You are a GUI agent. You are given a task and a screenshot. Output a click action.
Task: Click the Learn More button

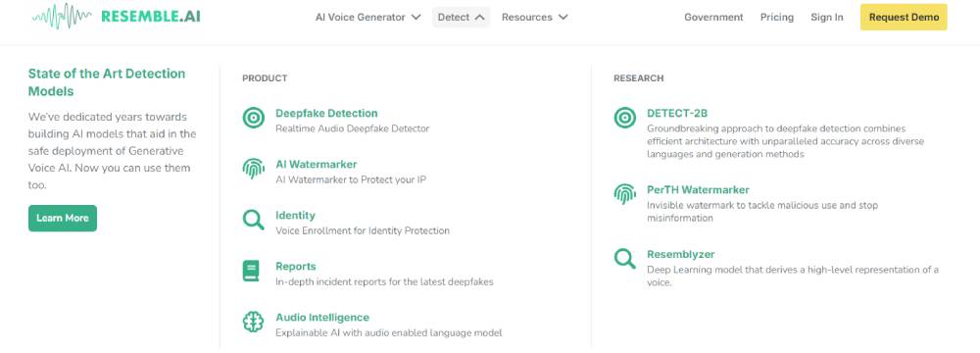(63, 218)
